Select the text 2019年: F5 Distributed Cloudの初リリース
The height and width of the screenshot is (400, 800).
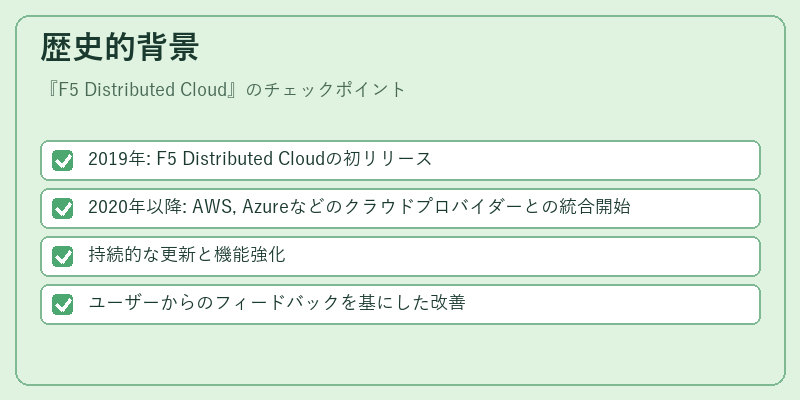point(260,159)
